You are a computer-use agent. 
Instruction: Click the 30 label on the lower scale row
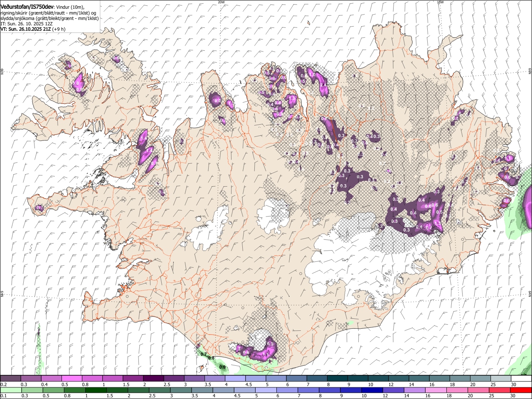[x=513, y=396]
